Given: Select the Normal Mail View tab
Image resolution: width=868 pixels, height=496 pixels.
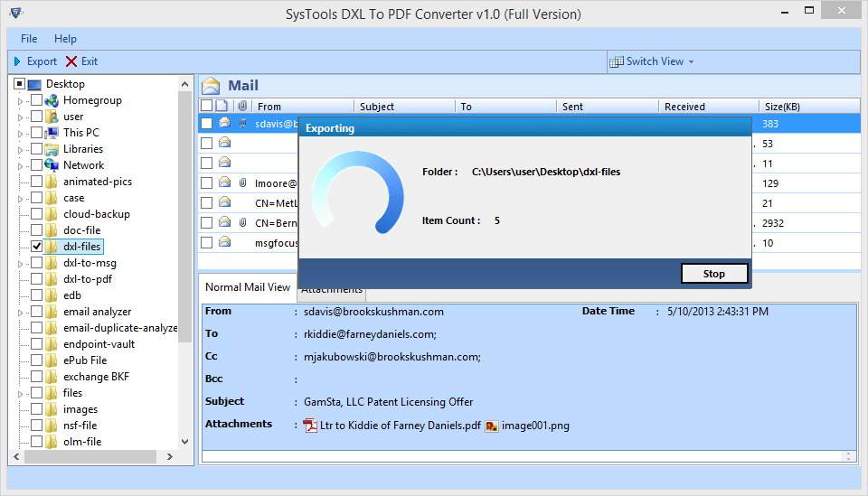Looking at the screenshot, I should tap(248, 287).
